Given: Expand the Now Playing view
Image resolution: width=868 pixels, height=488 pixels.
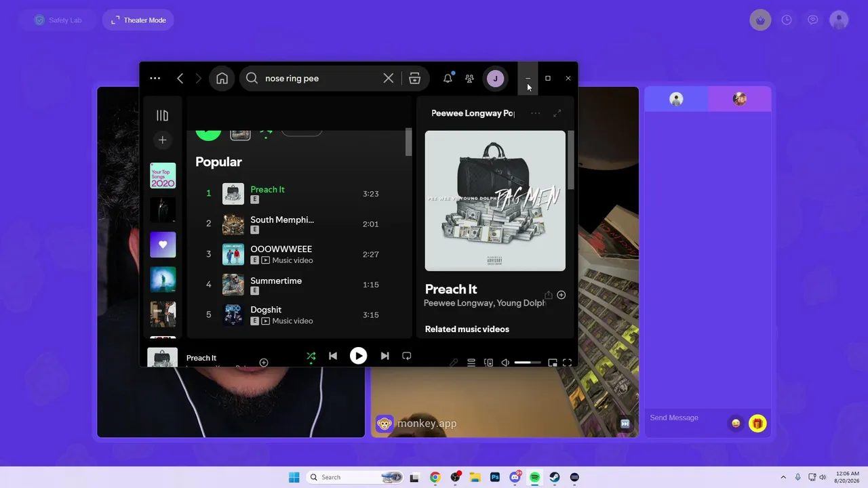Looking at the screenshot, I should (557, 113).
